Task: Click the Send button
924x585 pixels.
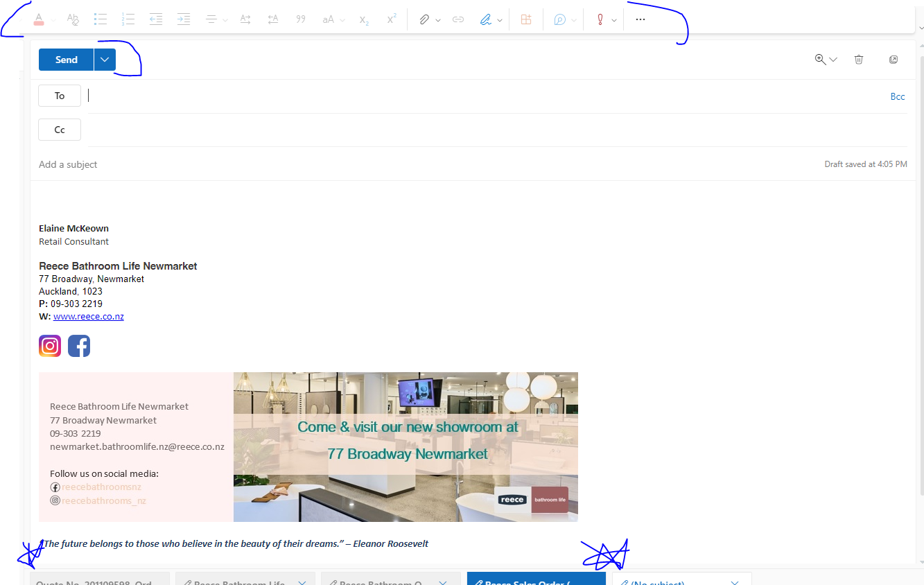Action: click(66, 60)
